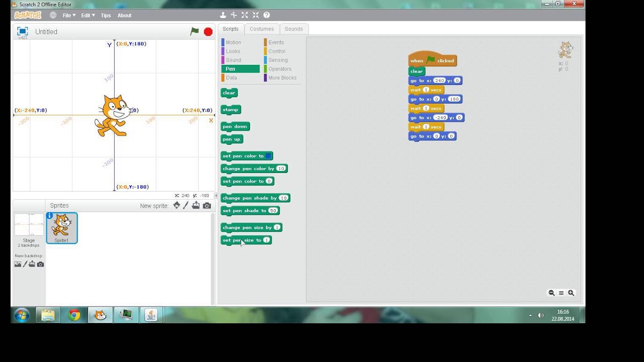This screenshot has height=362, width=644.
Task: Toggle full-screen stage presentation mode
Action: pyautogui.click(x=22, y=31)
